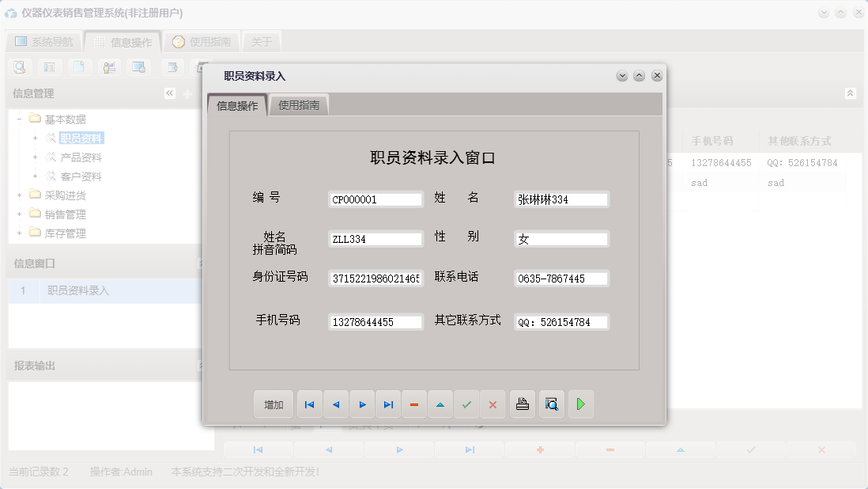
Task: Expand the 采购进货 folder in the tree
Action: coord(19,195)
